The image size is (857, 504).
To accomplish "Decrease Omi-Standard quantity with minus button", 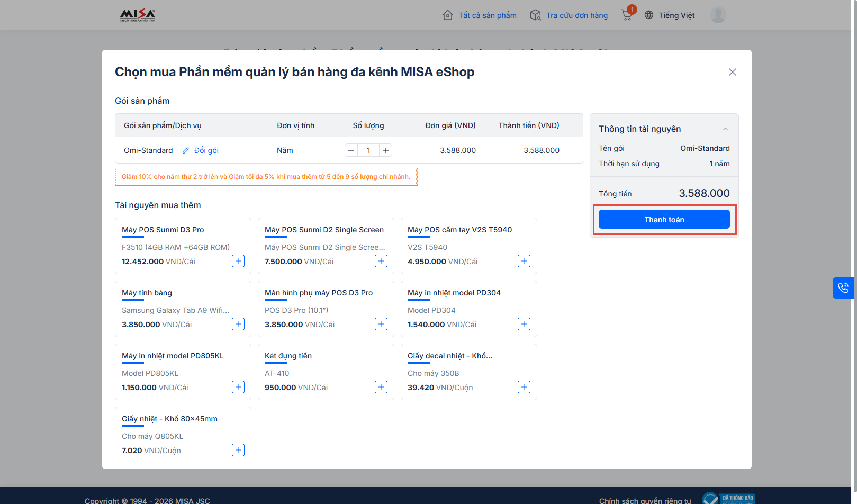I will click(351, 150).
